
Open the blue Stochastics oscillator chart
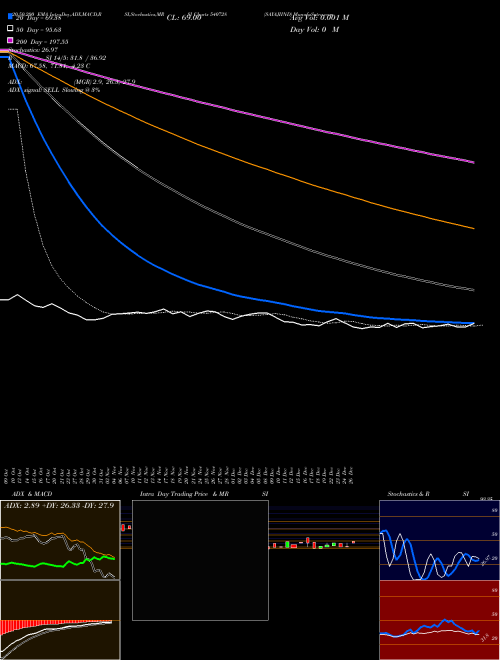click(439, 540)
